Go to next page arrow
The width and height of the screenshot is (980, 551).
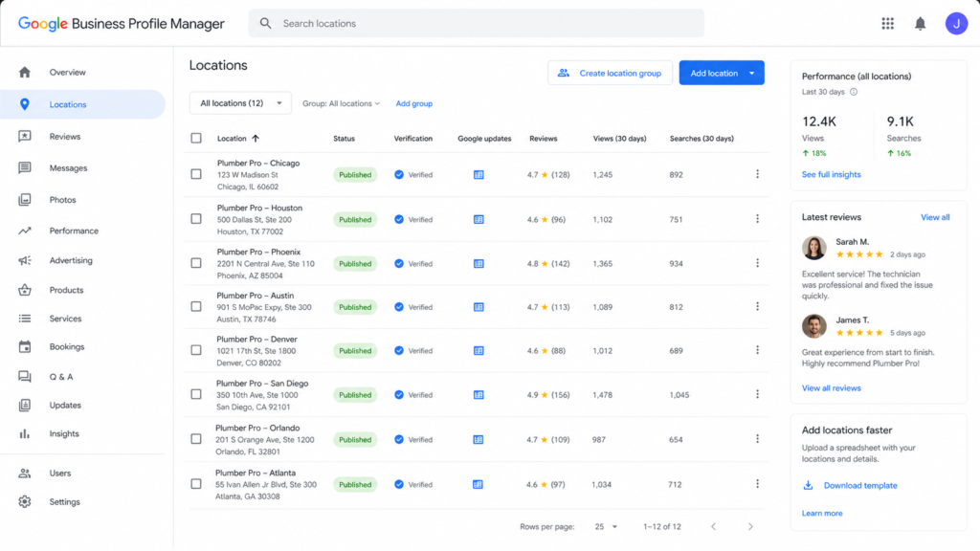(x=750, y=527)
